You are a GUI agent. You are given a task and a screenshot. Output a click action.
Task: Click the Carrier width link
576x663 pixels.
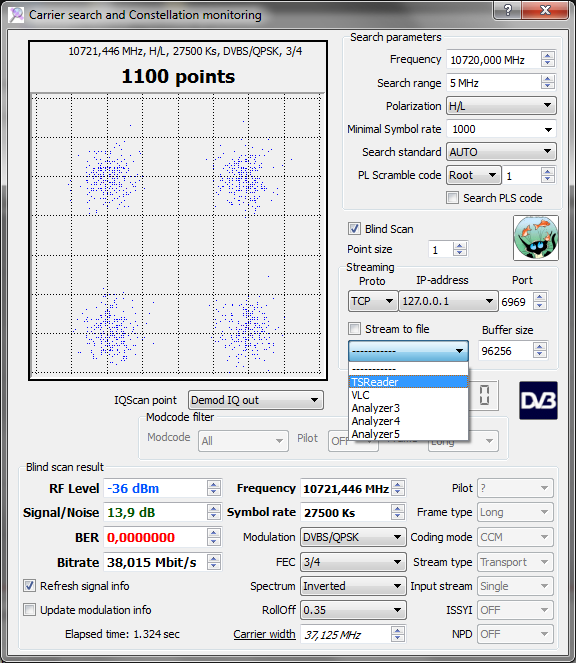[264, 634]
